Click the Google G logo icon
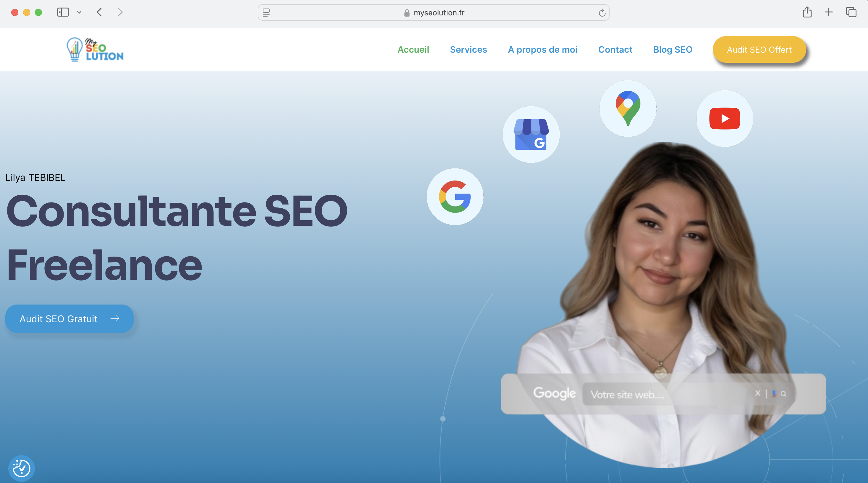 (x=455, y=197)
